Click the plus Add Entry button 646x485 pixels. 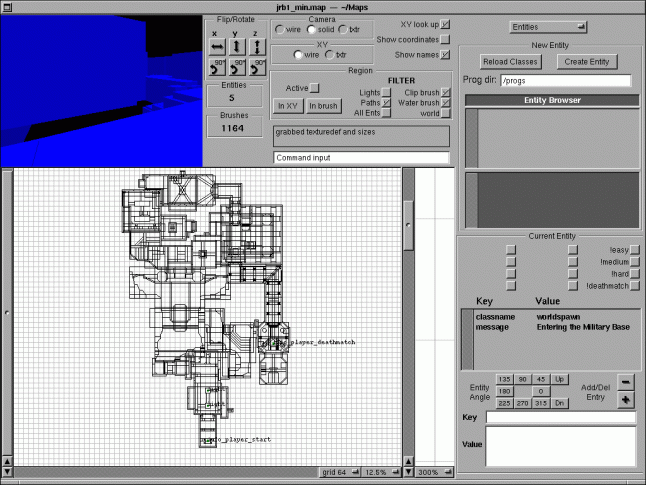[625, 399]
